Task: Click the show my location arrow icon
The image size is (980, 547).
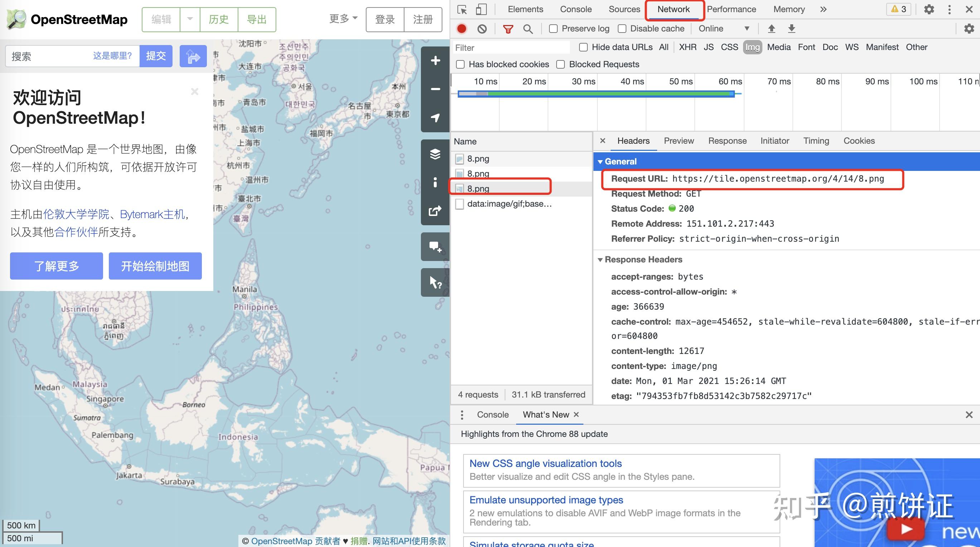Action: pyautogui.click(x=435, y=118)
